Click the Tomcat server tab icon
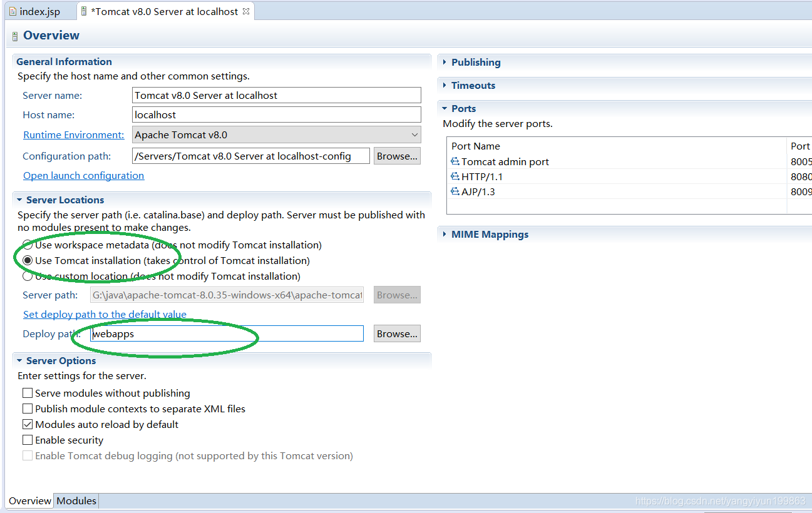Image resolution: width=812 pixels, height=513 pixels. (84, 11)
